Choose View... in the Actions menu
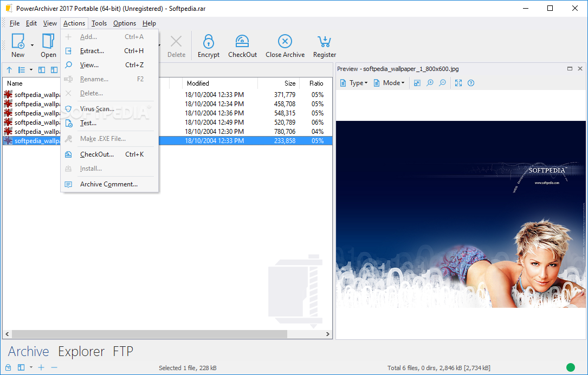This screenshot has width=588, height=375. pyautogui.click(x=109, y=65)
